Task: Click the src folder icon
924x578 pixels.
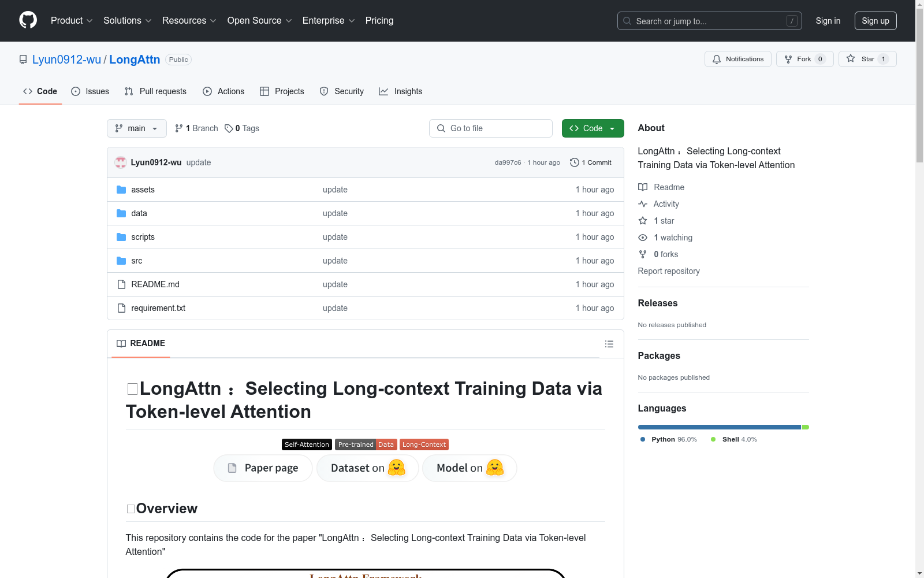Action: (121, 261)
